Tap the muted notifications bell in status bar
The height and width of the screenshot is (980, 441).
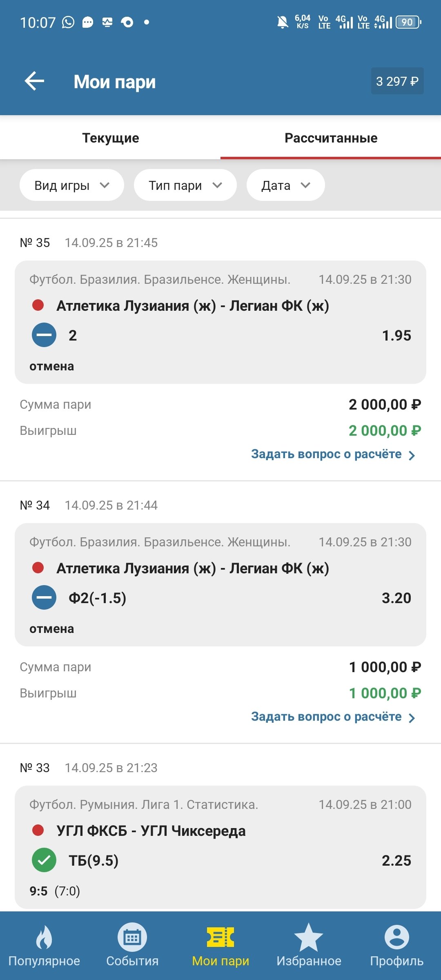coord(282,22)
